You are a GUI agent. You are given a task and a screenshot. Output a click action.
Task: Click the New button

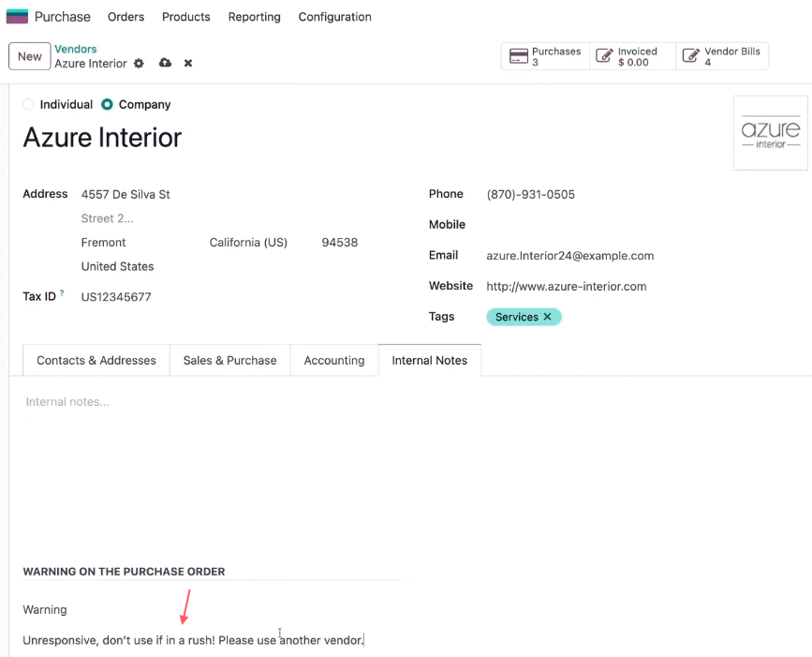30,56
